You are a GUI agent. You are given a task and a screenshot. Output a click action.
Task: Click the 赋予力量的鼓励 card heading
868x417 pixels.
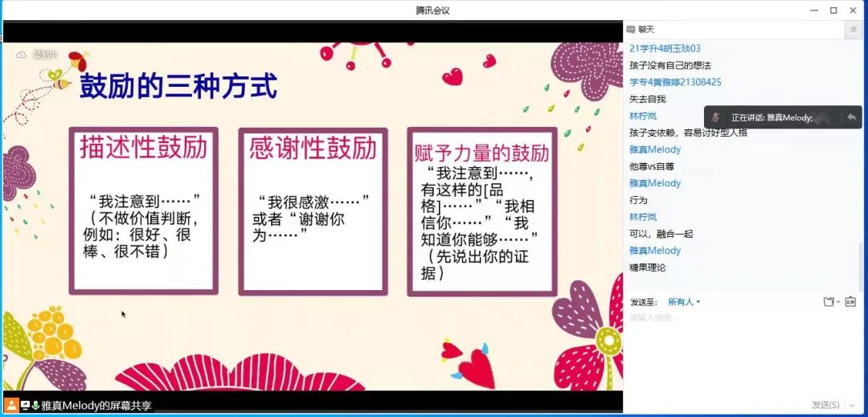(x=481, y=153)
